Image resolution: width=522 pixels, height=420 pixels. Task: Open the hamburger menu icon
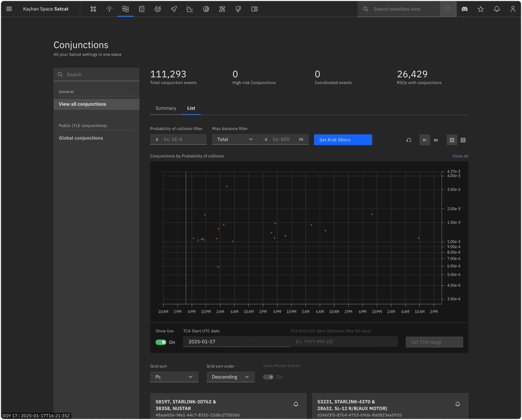pos(9,9)
